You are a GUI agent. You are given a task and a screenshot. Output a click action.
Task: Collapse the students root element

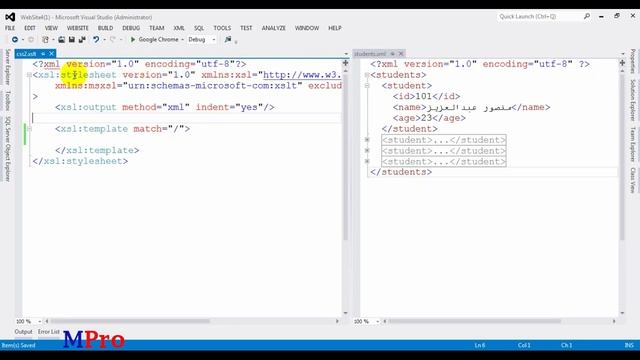tap(367, 75)
